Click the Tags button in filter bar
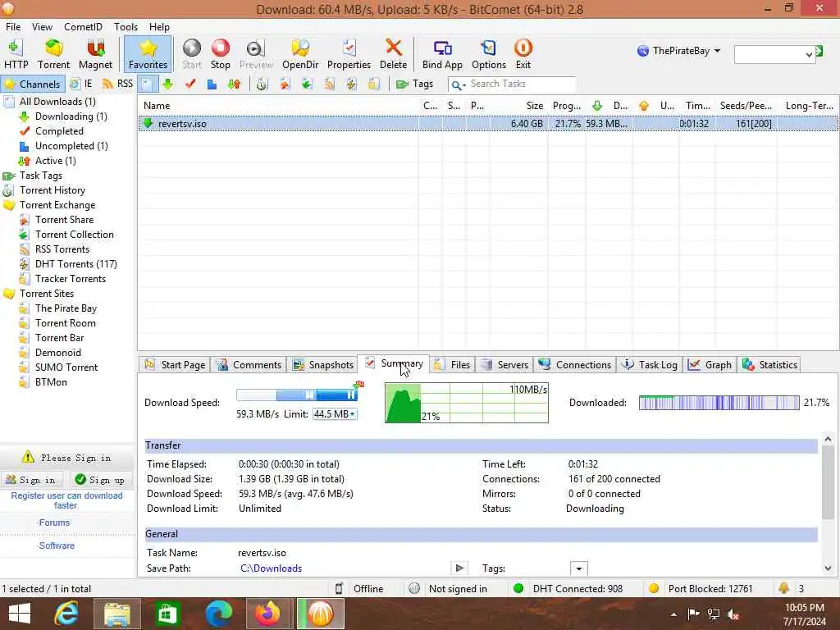The image size is (840, 630). point(414,84)
